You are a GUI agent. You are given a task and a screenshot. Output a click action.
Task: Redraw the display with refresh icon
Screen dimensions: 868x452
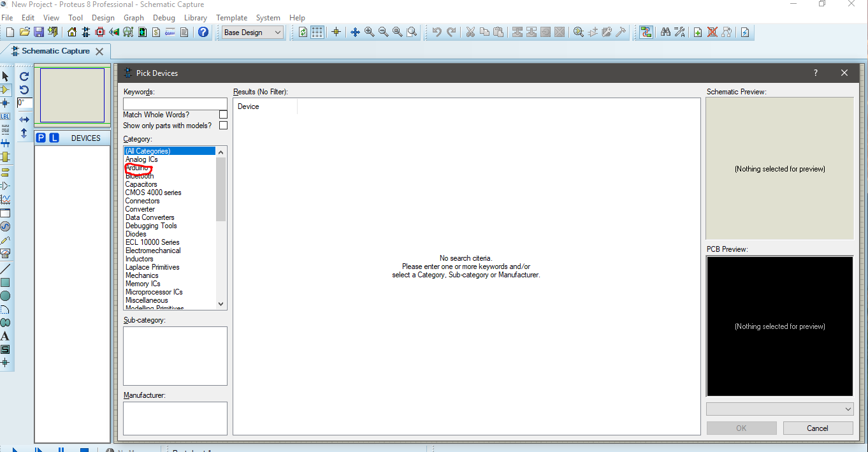click(x=303, y=32)
